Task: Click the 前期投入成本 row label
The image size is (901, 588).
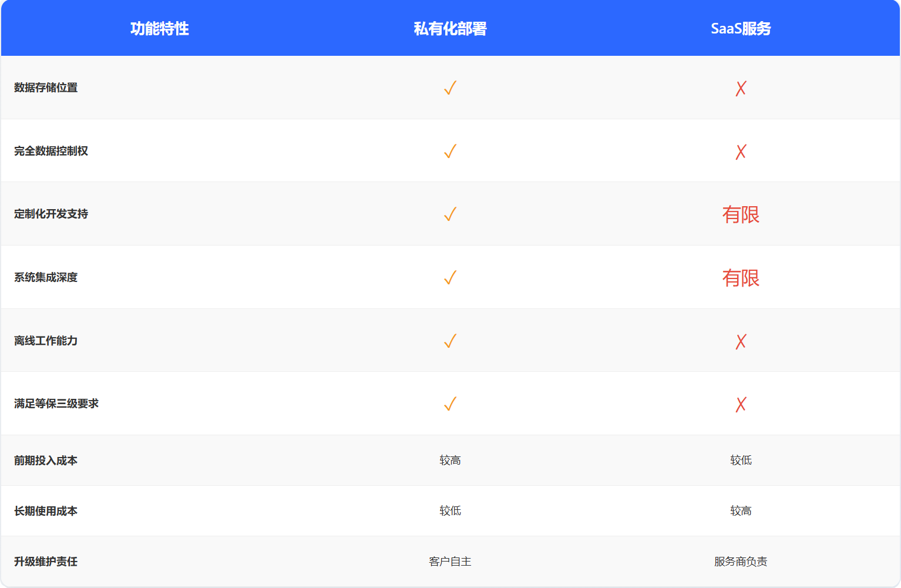Action: click(46, 461)
